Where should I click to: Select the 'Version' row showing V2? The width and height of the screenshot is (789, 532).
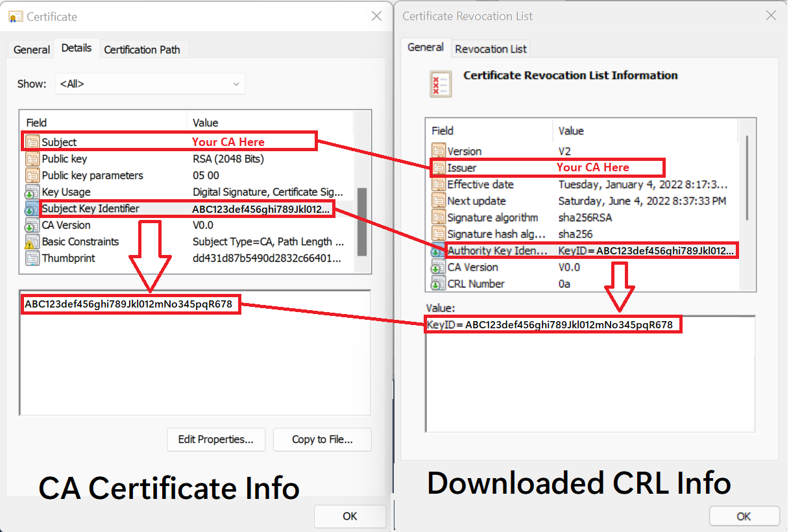pos(584,151)
